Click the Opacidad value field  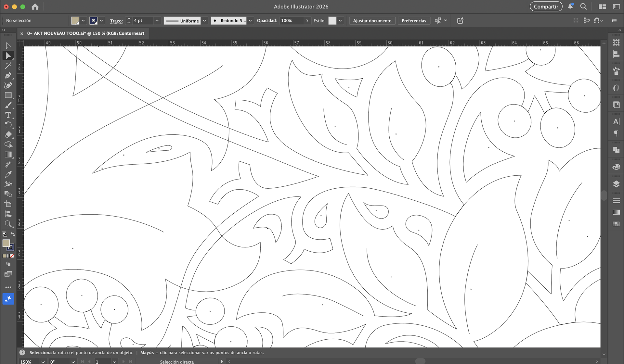pyautogui.click(x=291, y=21)
